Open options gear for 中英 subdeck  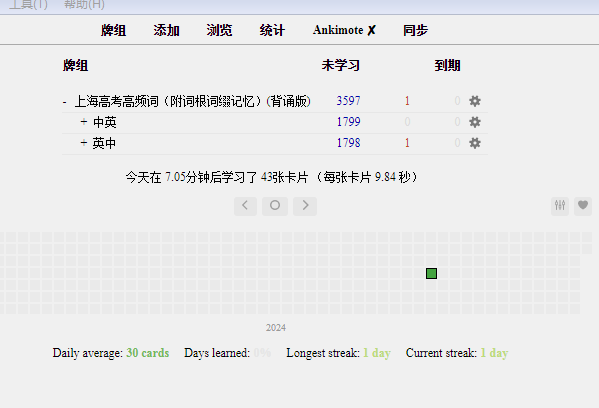point(474,122)
